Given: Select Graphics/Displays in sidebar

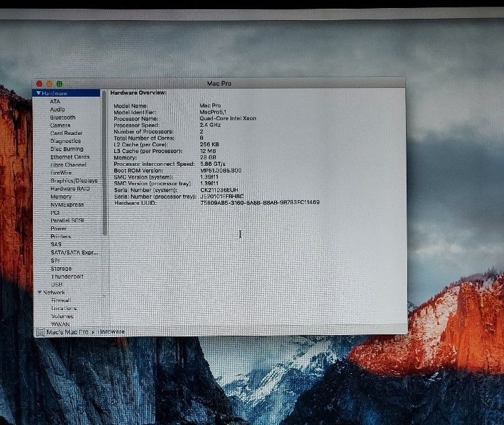Looking at the screenshot, I should pyautogui.click(x=74, y=181).
